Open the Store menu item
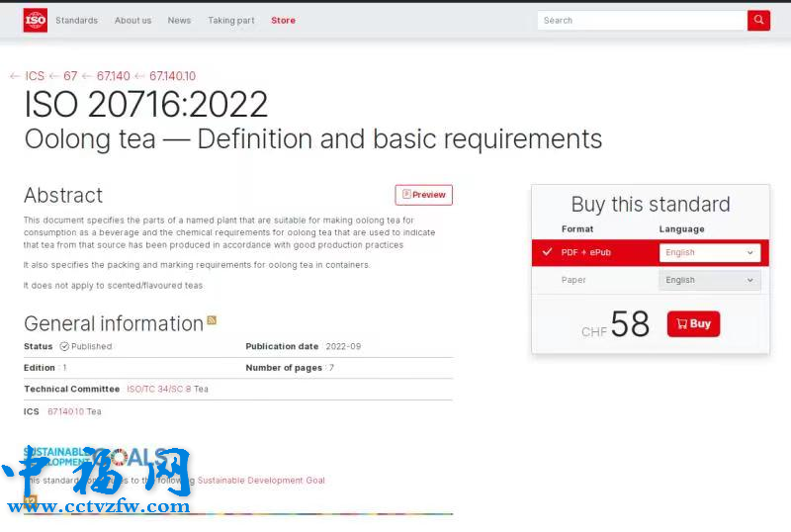Image resolution: width=791 pixels, height=532 pixels. tap(283, 20)
